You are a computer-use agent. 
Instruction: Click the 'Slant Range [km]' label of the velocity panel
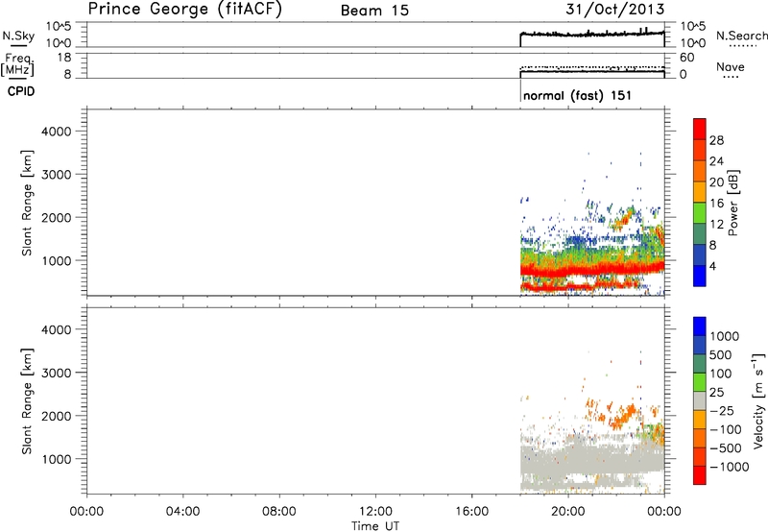coord(27,401)
